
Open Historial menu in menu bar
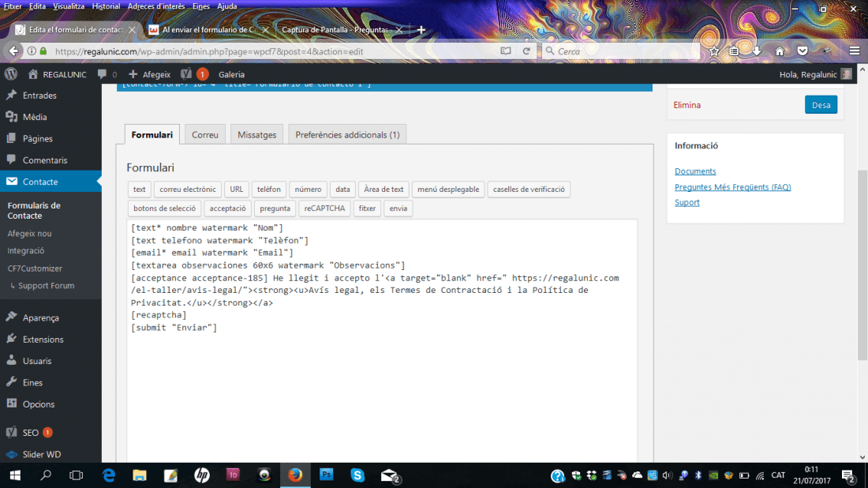coord(106,6)
